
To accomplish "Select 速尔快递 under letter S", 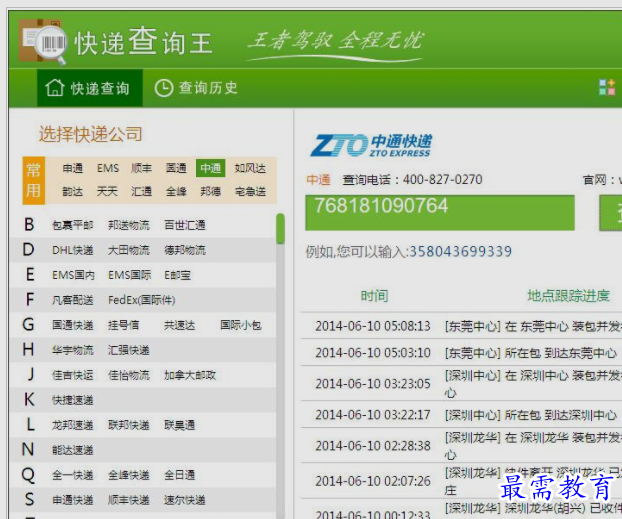I will pos(185,500).
